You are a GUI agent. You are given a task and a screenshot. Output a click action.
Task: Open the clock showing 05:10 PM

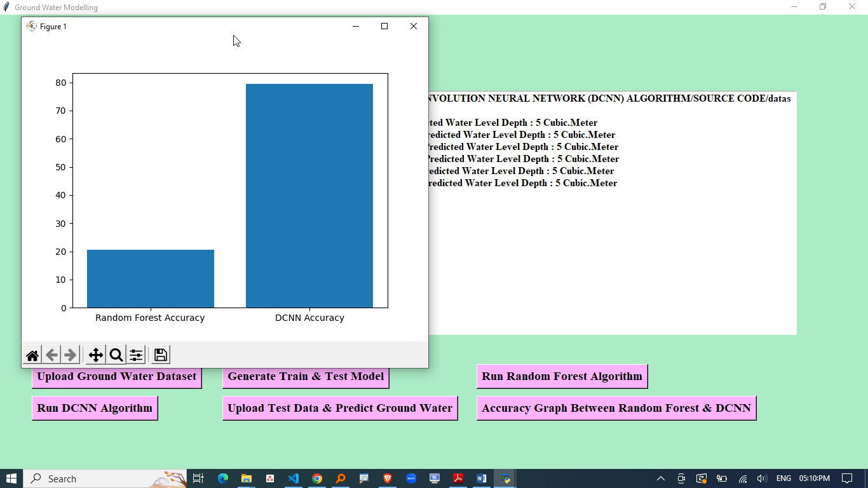pos(815,478)
